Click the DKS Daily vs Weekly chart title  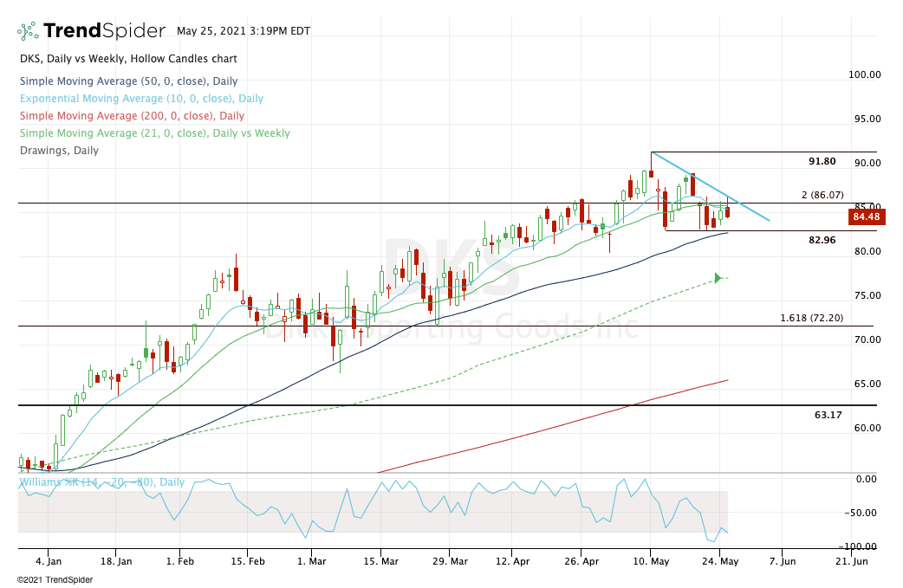(x=128, y=59)
